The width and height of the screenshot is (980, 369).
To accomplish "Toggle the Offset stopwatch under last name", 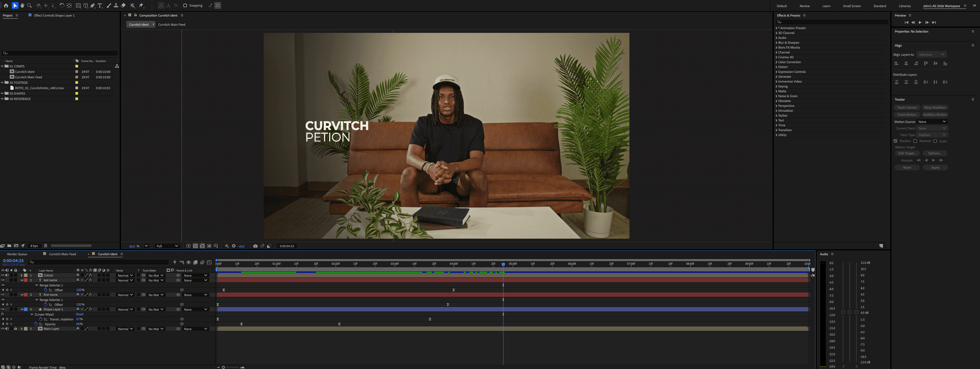I will click(x=46, y=290).
